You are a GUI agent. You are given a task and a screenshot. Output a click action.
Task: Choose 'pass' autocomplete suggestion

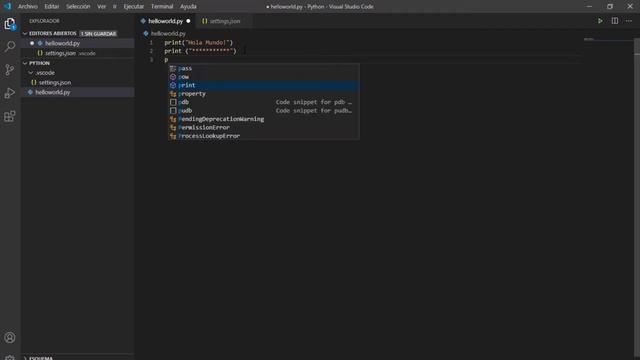click(264, 68)
